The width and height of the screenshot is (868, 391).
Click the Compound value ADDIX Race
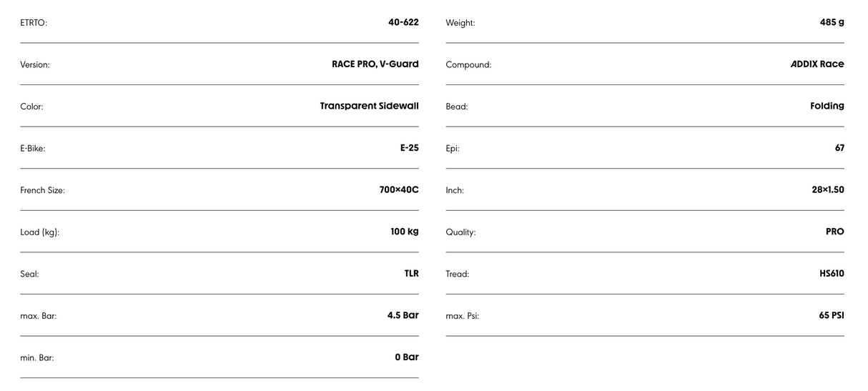pos(817,64)
